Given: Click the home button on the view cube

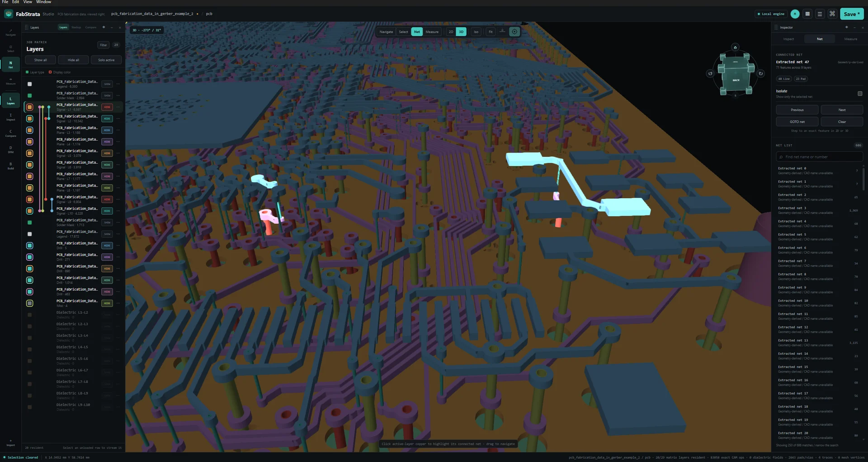Looking at the screenshot, I should pos(735,47).
